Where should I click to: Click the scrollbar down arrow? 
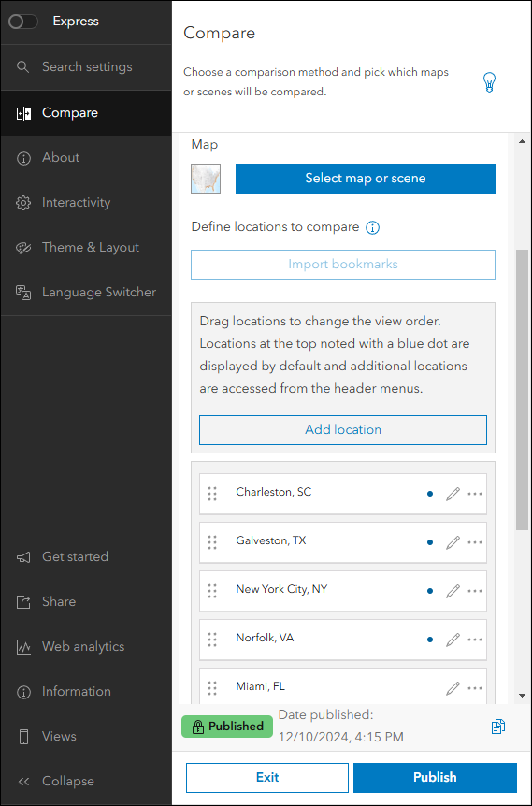point(523,696)
